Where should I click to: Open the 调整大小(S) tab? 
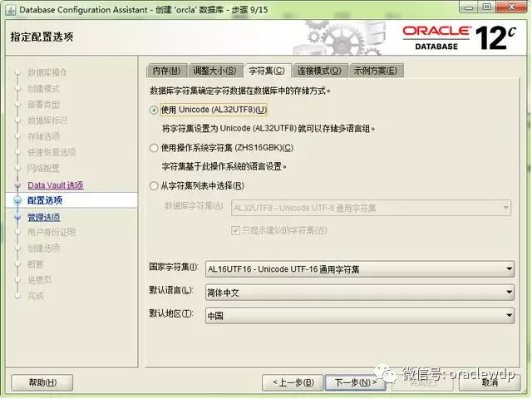point(214,71)
